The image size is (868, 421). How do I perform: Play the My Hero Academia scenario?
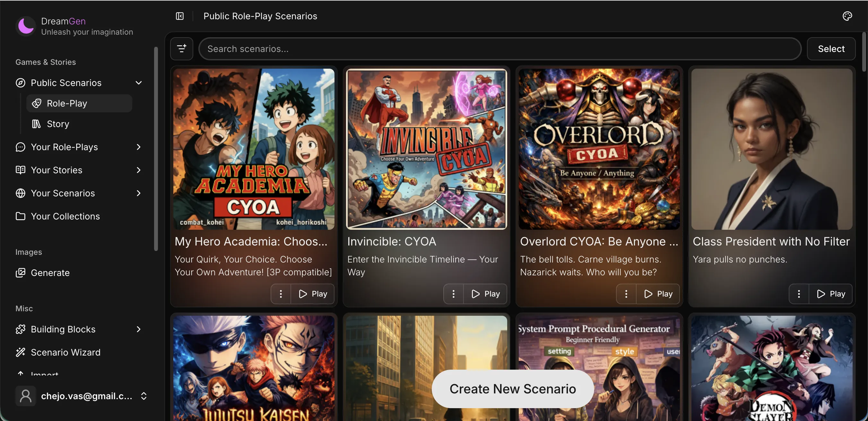point(313,294)
